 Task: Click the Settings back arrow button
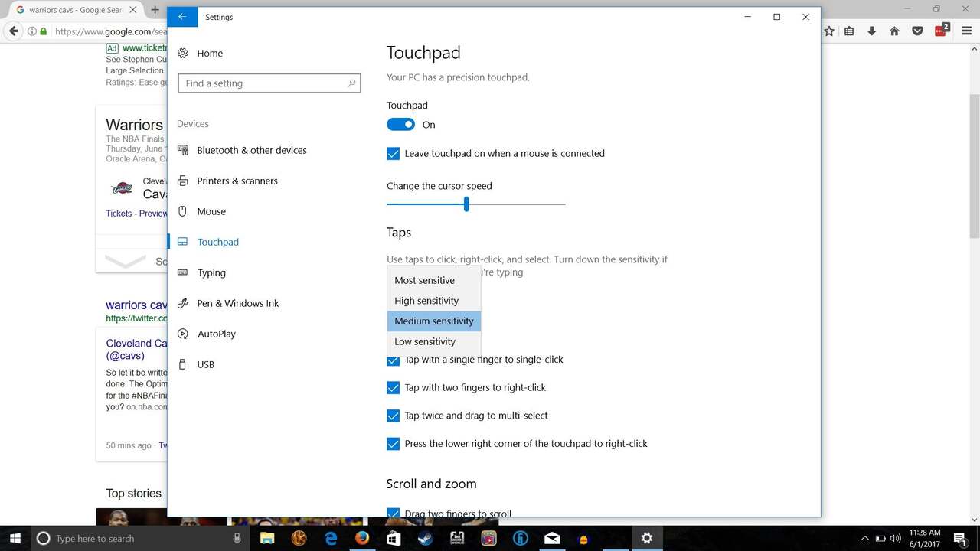(x=182, y=17)
